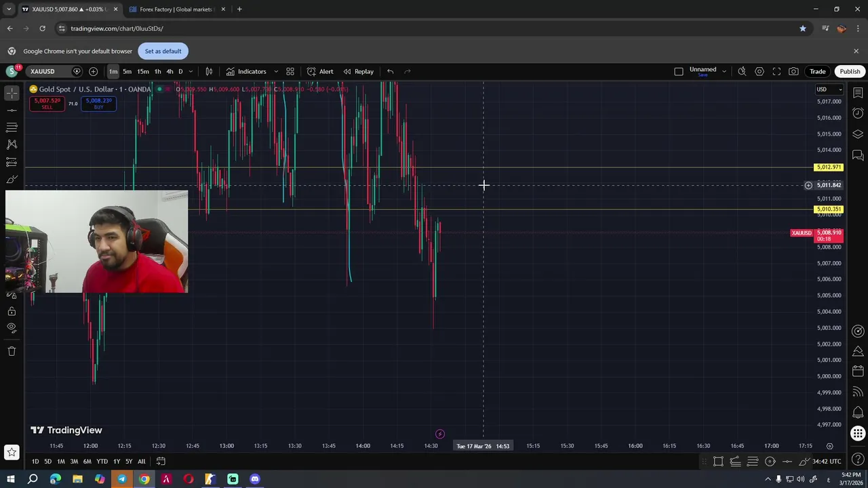This screenshot has height=488, width=868.
Task: Open favorites star toolbar at bottom-left
Action: (12, 452)
